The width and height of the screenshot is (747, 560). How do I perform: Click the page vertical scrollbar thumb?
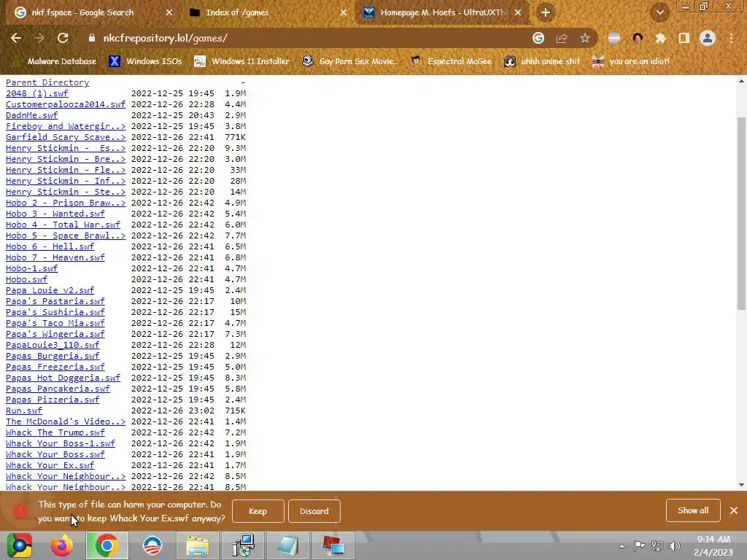point(741,214)
